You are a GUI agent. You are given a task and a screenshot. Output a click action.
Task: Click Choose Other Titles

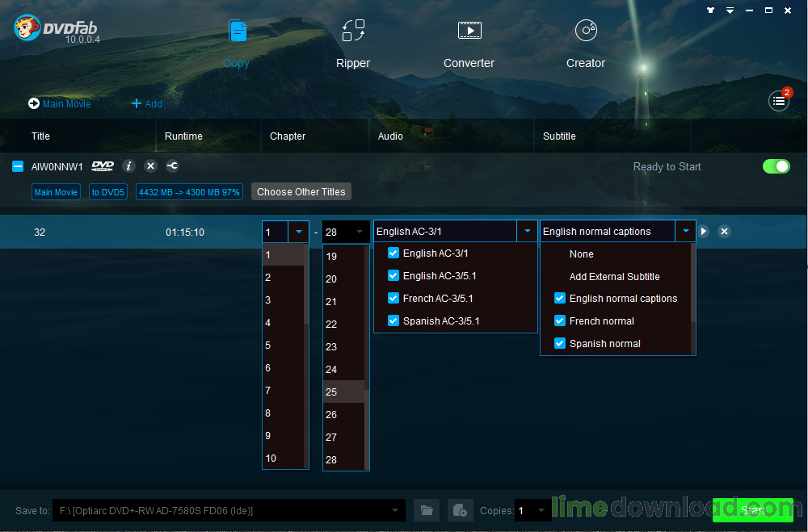pos(301,191)
